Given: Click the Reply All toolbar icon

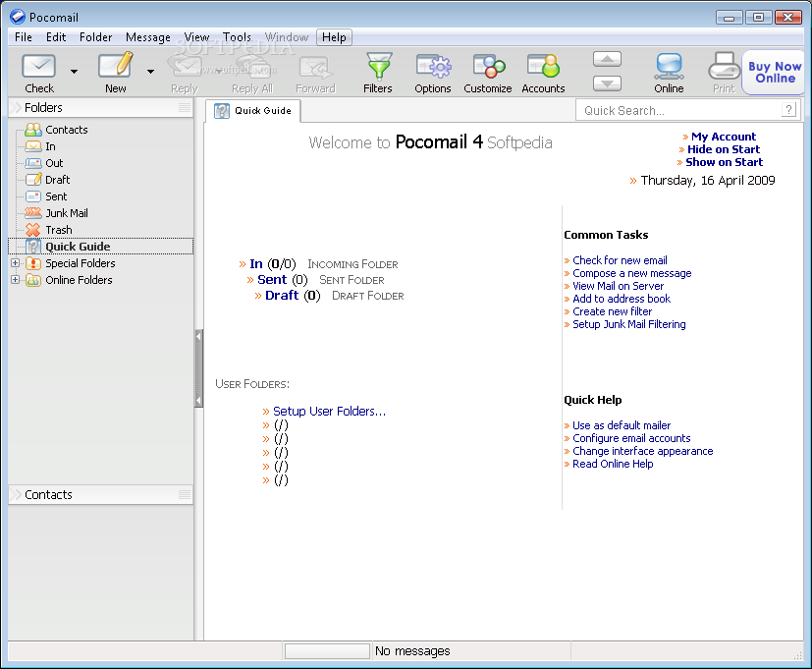Looking at the screenshot, I should (x=252, y=67).
